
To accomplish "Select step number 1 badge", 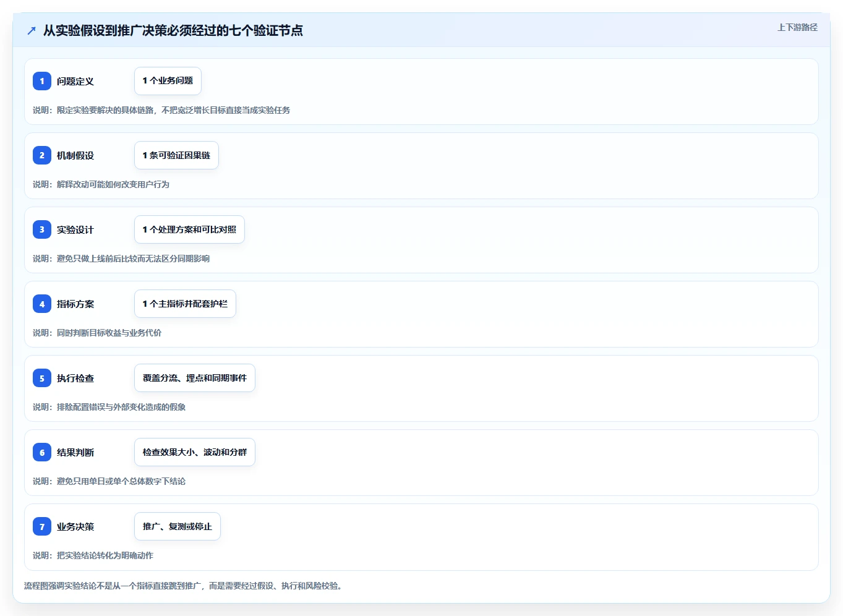I will pos(42,81).
